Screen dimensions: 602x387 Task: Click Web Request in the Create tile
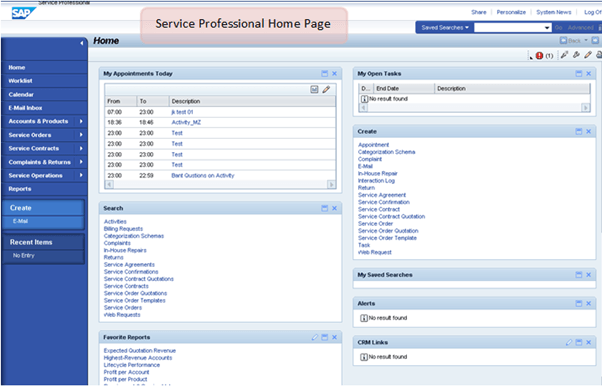(x=375, y=252)
